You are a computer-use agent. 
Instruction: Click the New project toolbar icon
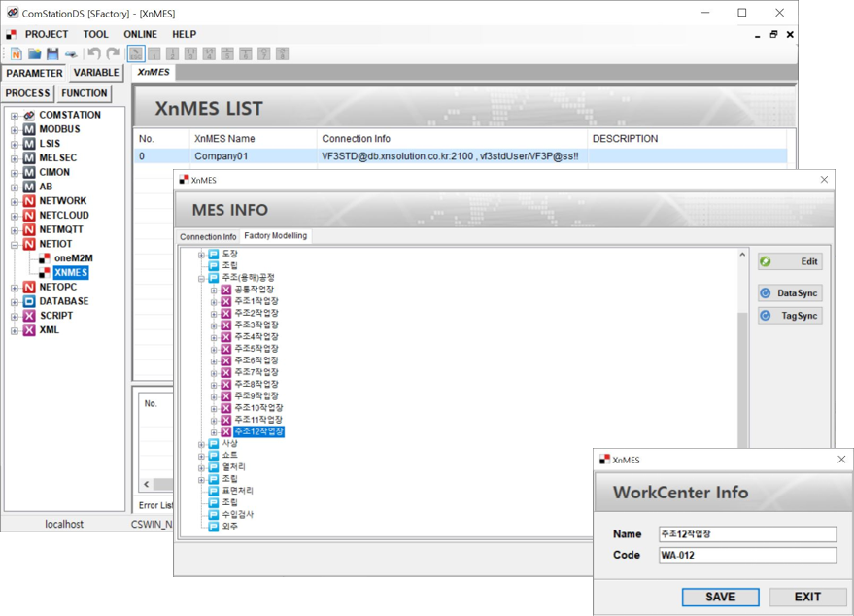coord(17,54)
